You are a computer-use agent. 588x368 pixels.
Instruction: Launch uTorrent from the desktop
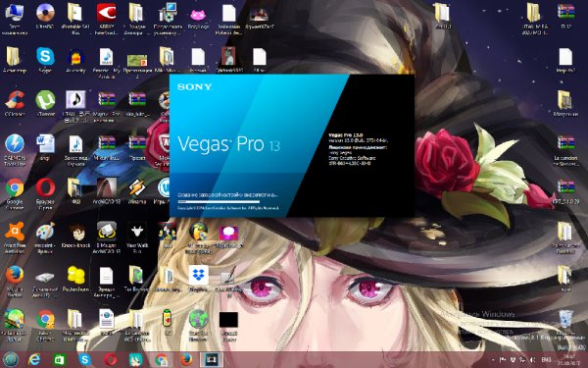(45, 100)
